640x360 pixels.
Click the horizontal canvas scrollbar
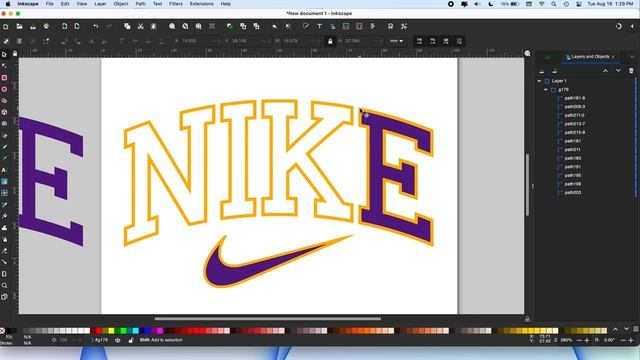268,319
